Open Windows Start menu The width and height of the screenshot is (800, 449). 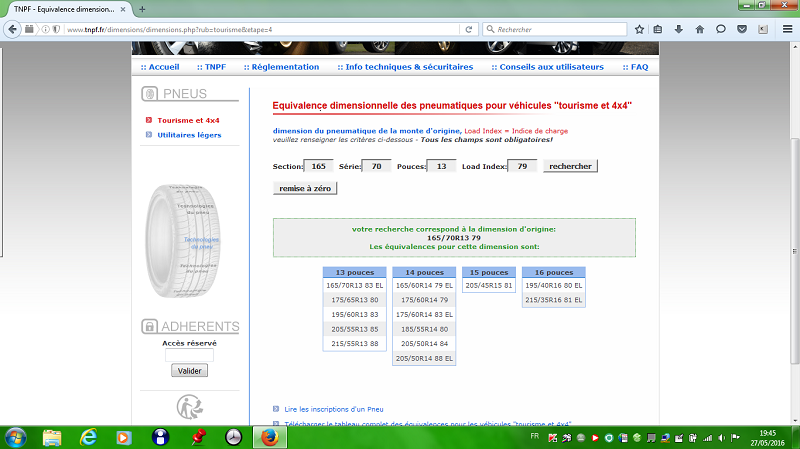click(x=16, y=437)
